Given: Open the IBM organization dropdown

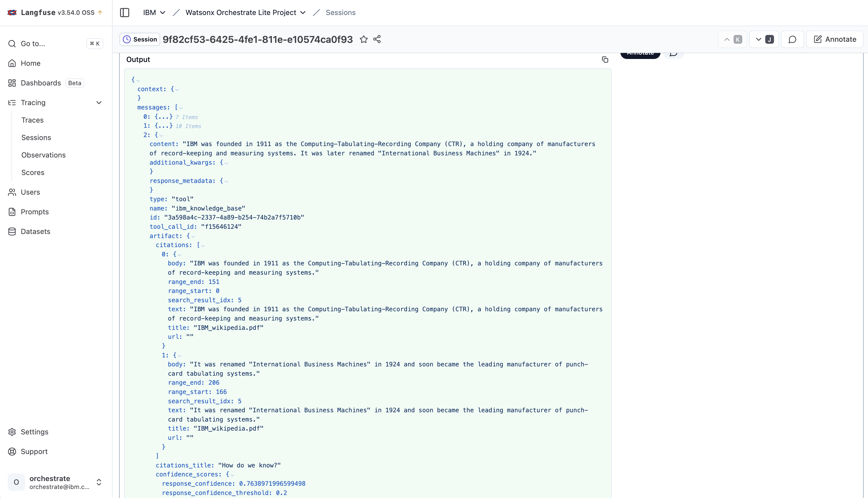Looking at the screenshot, I should coord(154,13).
